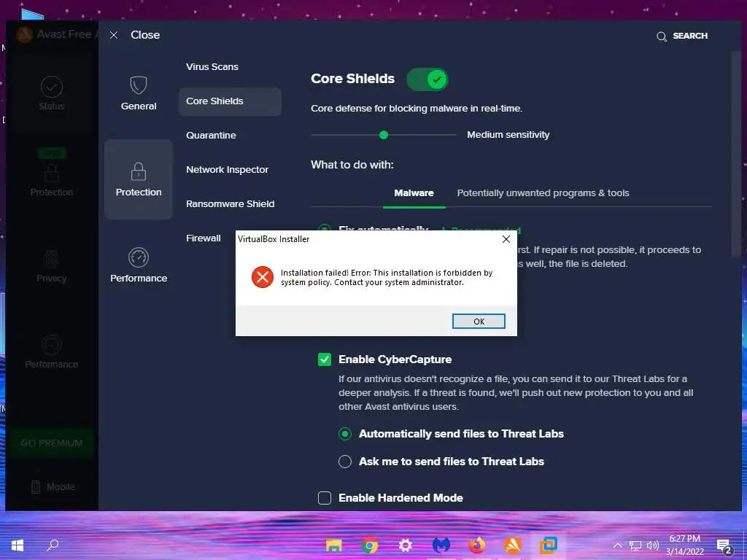The image size is (747, 560).
Task: Show hidden system tray icons
Action: 617,545
